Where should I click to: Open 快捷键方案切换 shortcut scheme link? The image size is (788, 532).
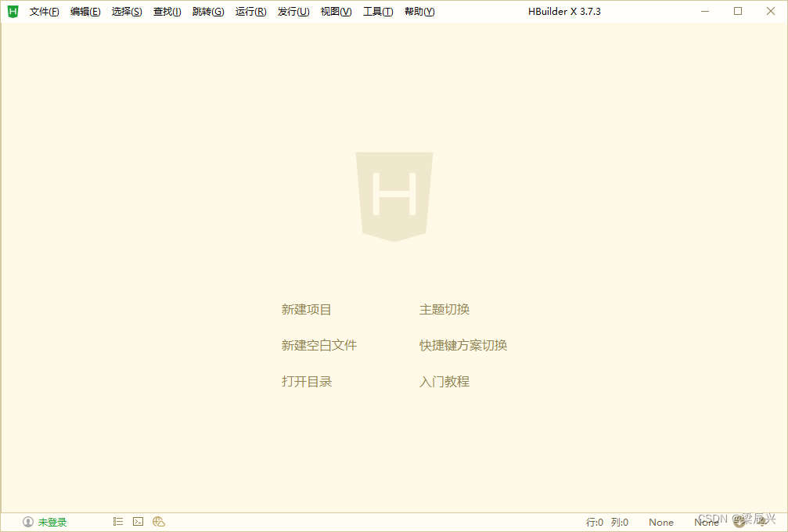point(463,346)
